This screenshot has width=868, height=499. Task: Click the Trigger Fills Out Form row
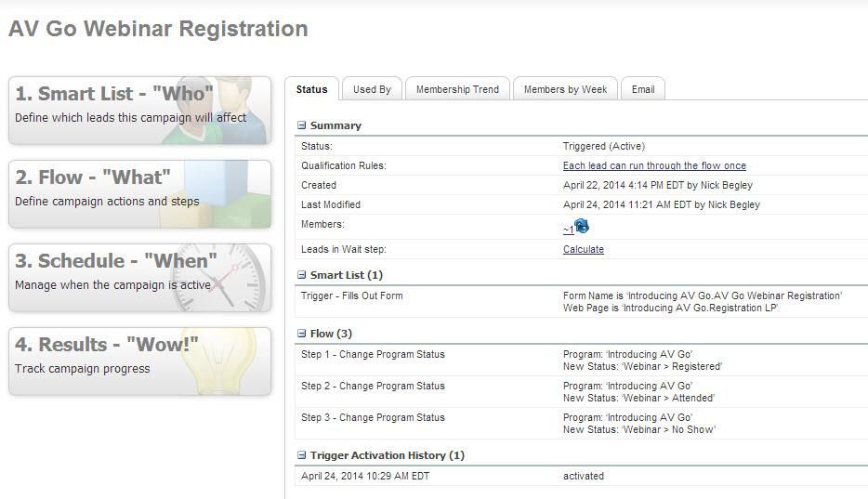352,296
